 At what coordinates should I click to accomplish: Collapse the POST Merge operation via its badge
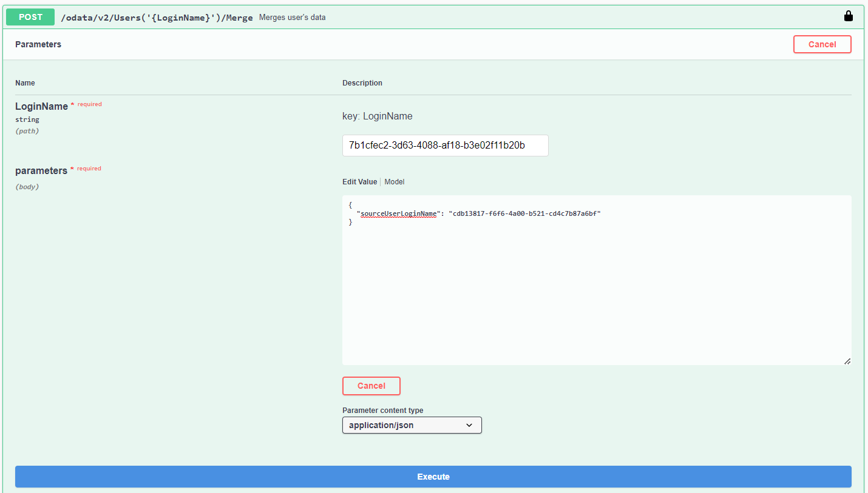coord(30,17)
